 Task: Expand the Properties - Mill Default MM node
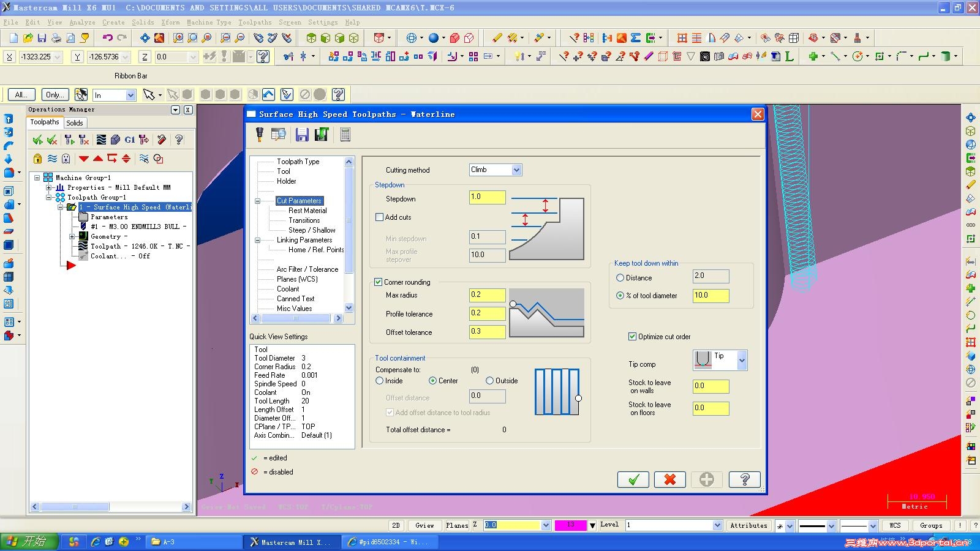(48, 187)
